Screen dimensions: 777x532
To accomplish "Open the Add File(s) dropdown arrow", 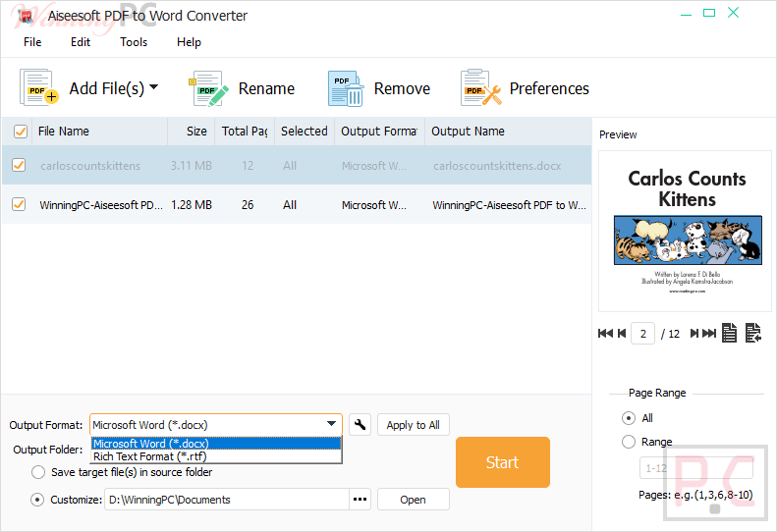I will [154, 87].
